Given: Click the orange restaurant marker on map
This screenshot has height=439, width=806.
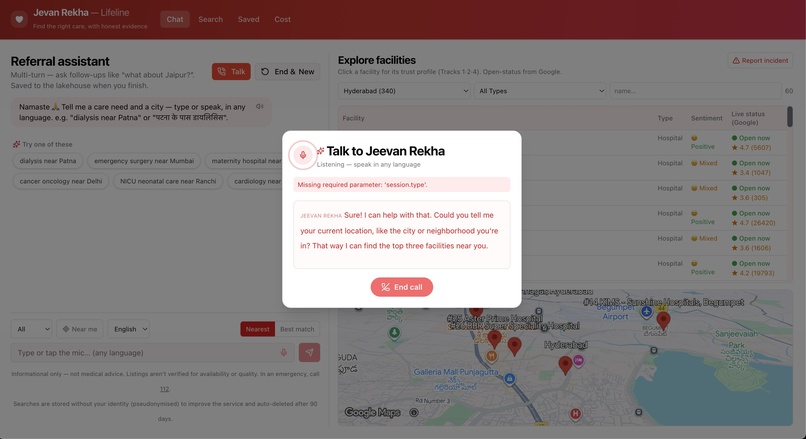Looking at the screenshot, I should pyautogui.click(x=491, y=356).
